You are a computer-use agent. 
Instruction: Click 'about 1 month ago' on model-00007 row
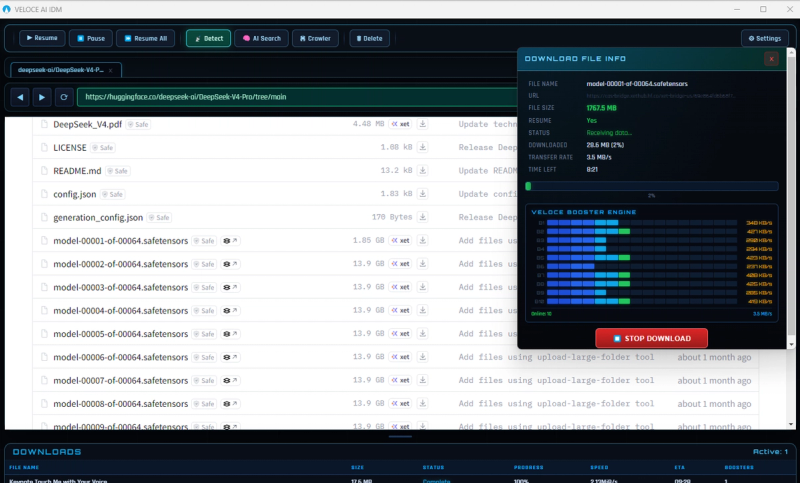point(714,380)
